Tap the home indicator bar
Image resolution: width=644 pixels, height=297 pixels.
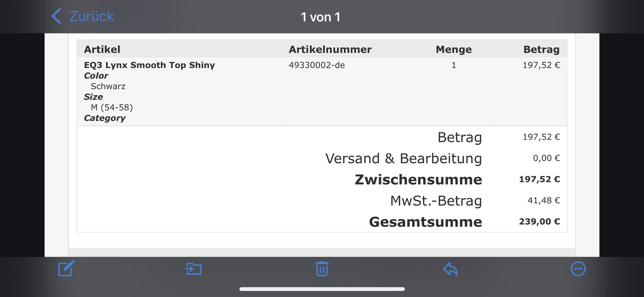pyautogui.click(x=322, y=289)
